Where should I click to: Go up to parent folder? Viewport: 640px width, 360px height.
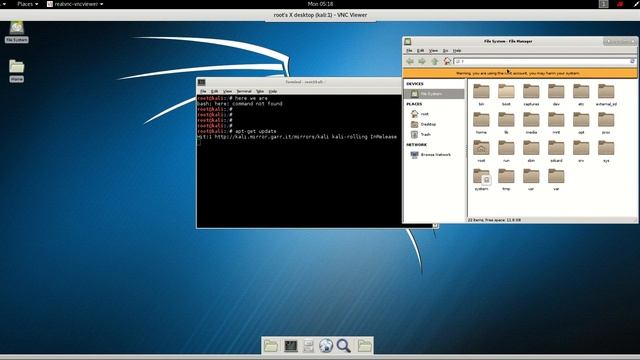coord(435,61)
